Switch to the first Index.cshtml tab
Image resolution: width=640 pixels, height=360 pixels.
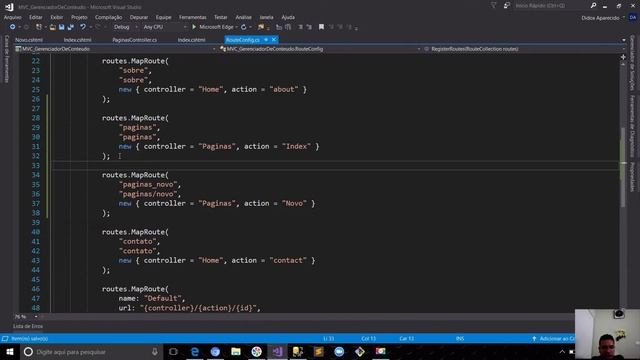(78, 40)
